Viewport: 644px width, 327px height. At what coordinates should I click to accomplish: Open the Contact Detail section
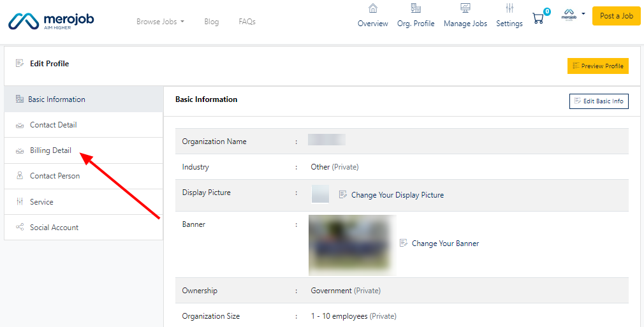click(x=53, y=125)
